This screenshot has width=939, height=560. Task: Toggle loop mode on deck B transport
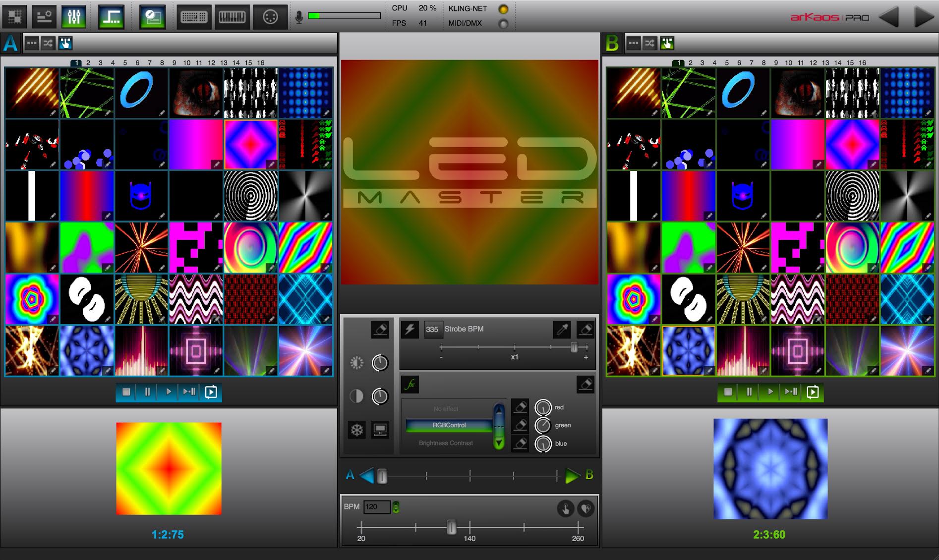[813, 392]
